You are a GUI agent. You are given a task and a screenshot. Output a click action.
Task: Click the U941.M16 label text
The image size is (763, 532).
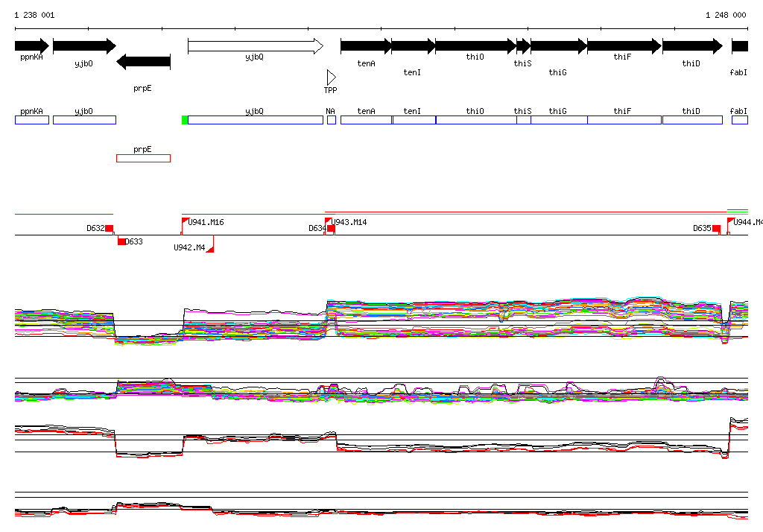pos(206,223)
